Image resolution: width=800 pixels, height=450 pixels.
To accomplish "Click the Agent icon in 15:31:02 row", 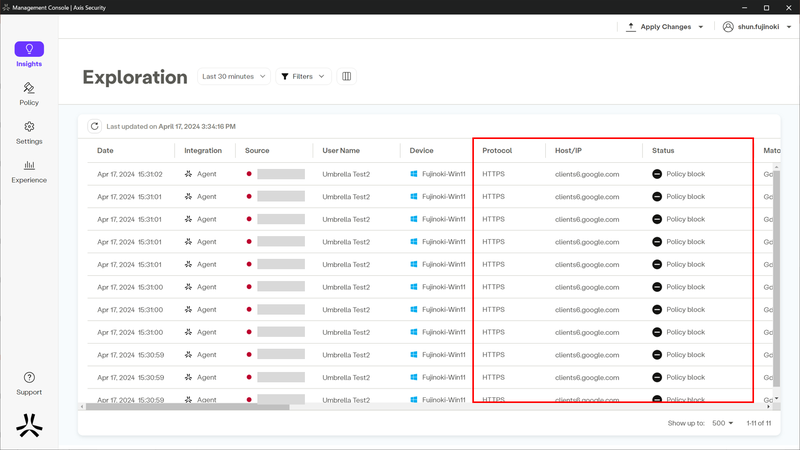I will 188,174.
